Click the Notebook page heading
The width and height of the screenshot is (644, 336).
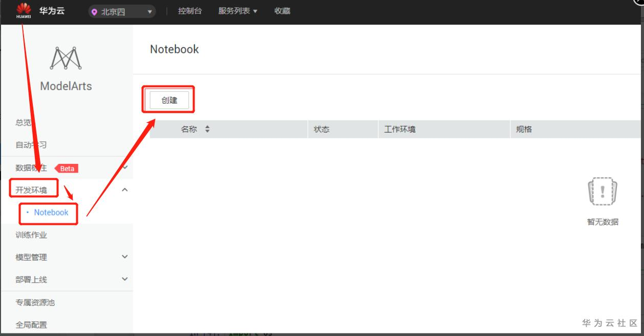[x=175, y=50]
